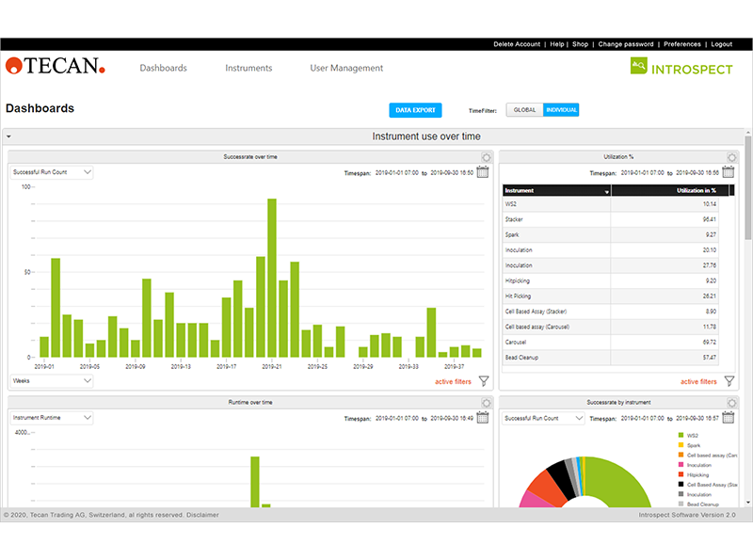Open Successful Run Count dropdown above bar chart
The image size is (753, 560).
pos(52,172)
